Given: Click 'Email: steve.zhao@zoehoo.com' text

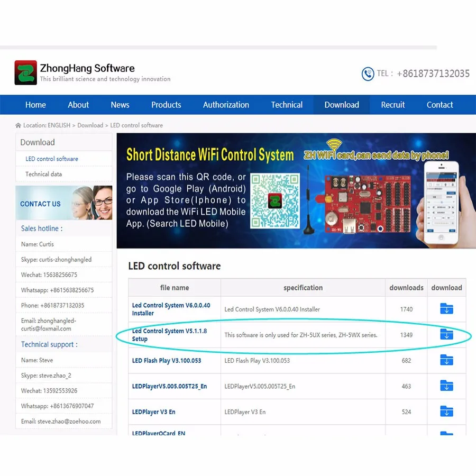Looking at the screenshot, I should point(61,422).
